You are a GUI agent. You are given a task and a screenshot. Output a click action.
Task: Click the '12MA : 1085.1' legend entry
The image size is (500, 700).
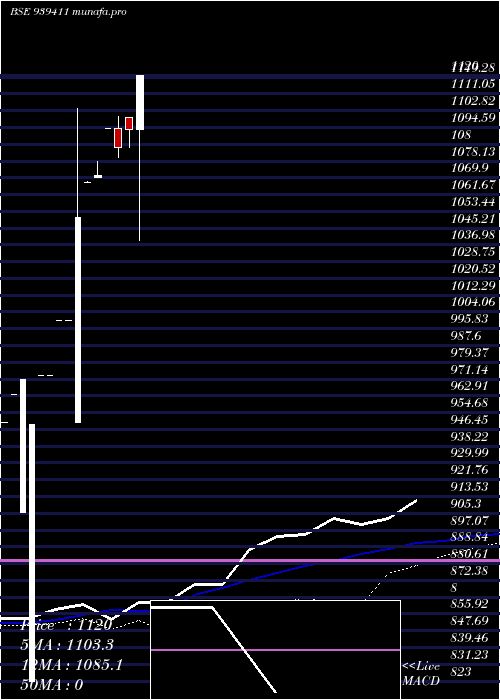(71, 665)
